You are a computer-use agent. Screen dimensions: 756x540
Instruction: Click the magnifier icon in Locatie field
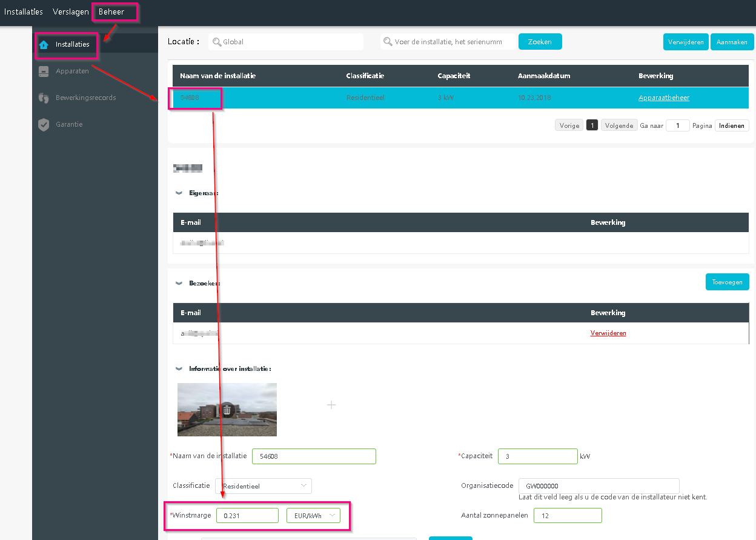[x=216, y=42]
